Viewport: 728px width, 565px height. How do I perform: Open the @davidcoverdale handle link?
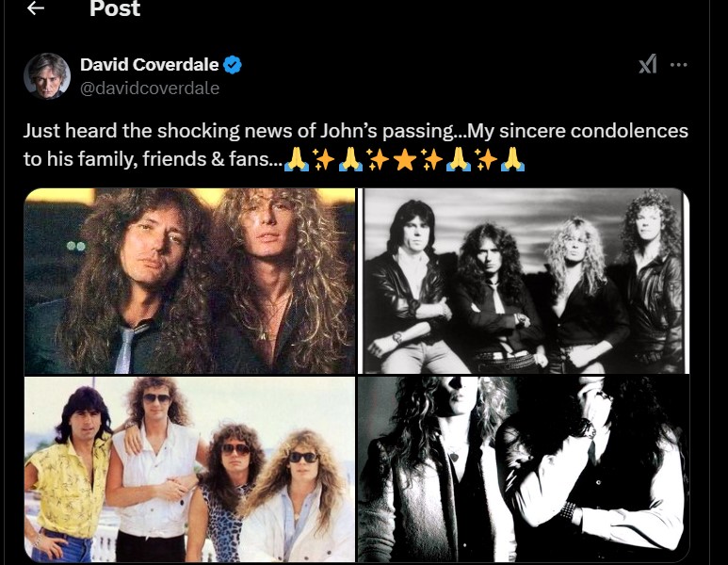(150, 88)
